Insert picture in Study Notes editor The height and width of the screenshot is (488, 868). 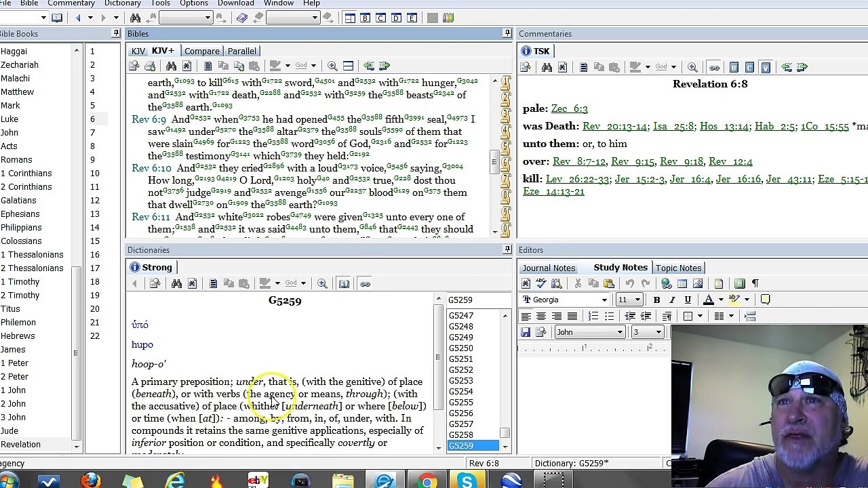[x=697, y=283]
